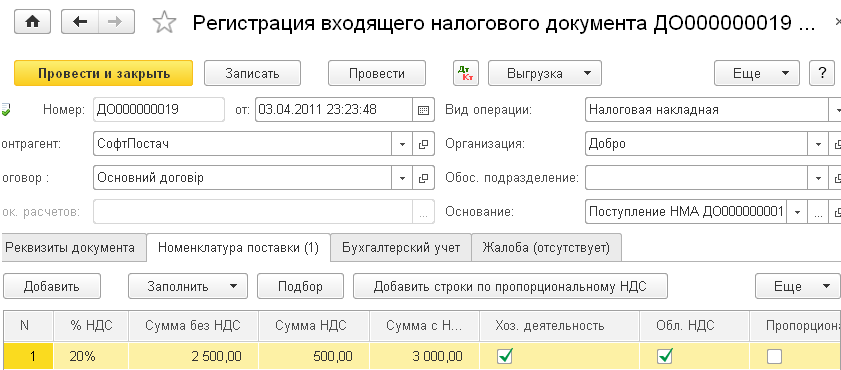
Task: Expand the Организация dropdown list
Action: click(x=818, y=144)
